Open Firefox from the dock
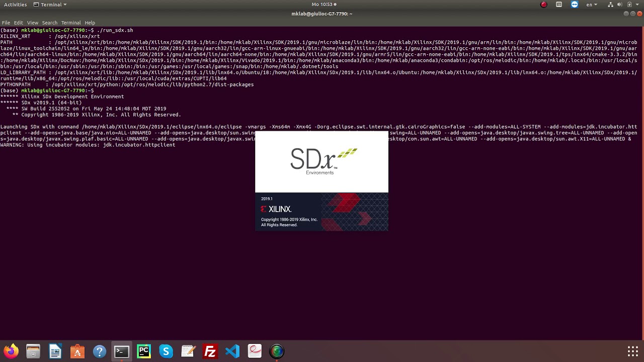The image size is (644, 362). coord(11,351)
